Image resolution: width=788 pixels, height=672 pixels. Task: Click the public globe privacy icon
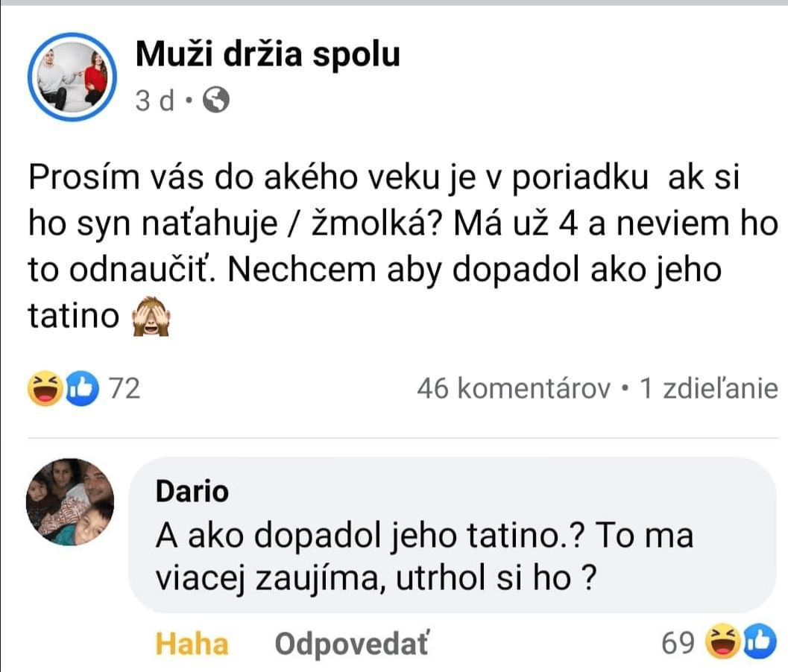[215, 101]
